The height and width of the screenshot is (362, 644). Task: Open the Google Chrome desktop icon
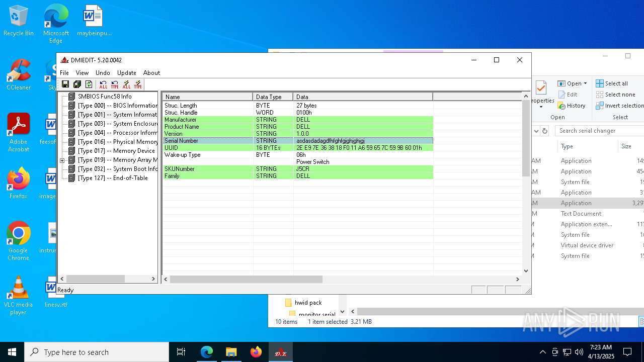[x=19, y=241]
